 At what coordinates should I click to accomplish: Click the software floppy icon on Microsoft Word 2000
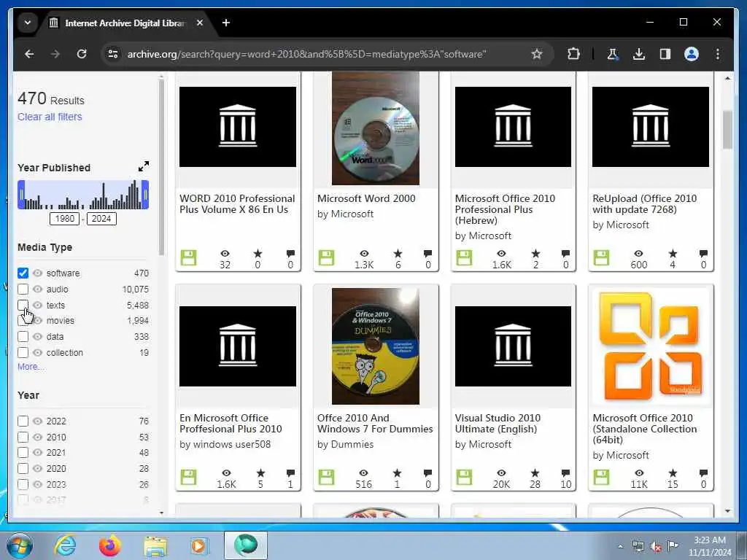[326, 257]
